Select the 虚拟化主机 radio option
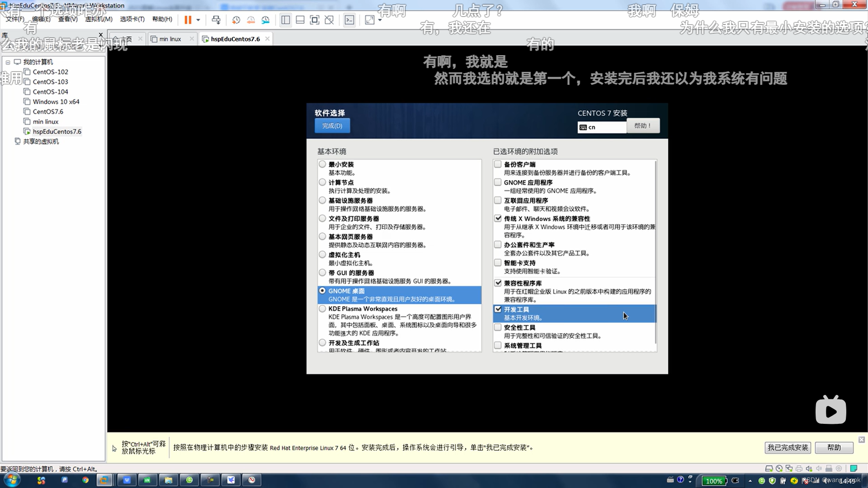868x488 pixels. (x=322, y=254)
